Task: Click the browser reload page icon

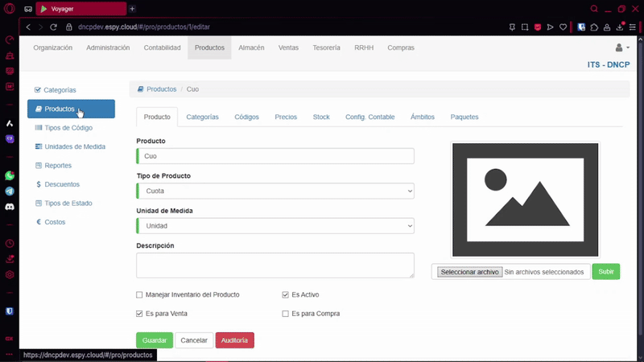Action: pos(54,27)
